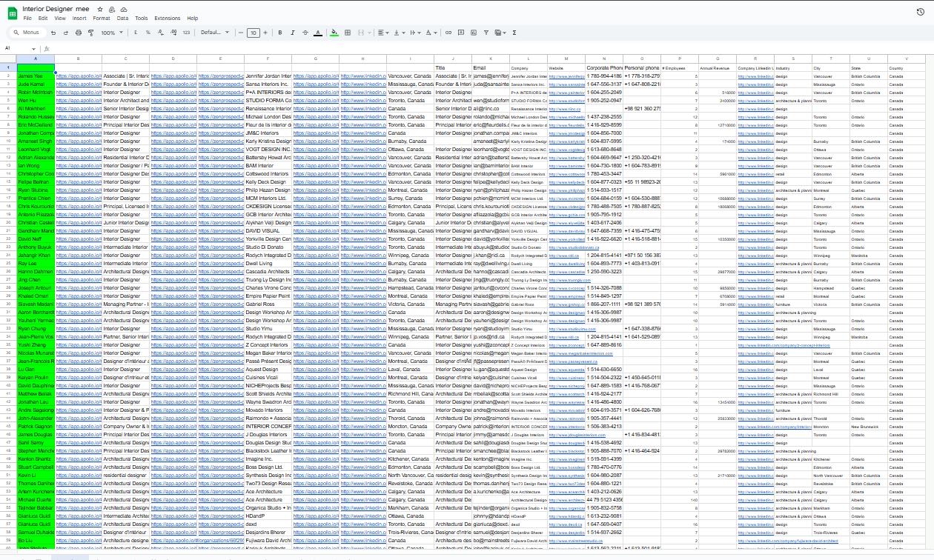Open the horizontal align dropdown

click(382, 33)
